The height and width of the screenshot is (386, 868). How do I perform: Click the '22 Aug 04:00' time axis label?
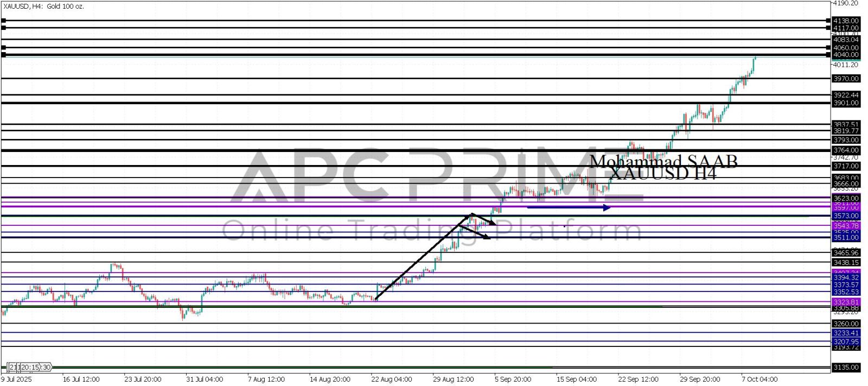point(391,379)
